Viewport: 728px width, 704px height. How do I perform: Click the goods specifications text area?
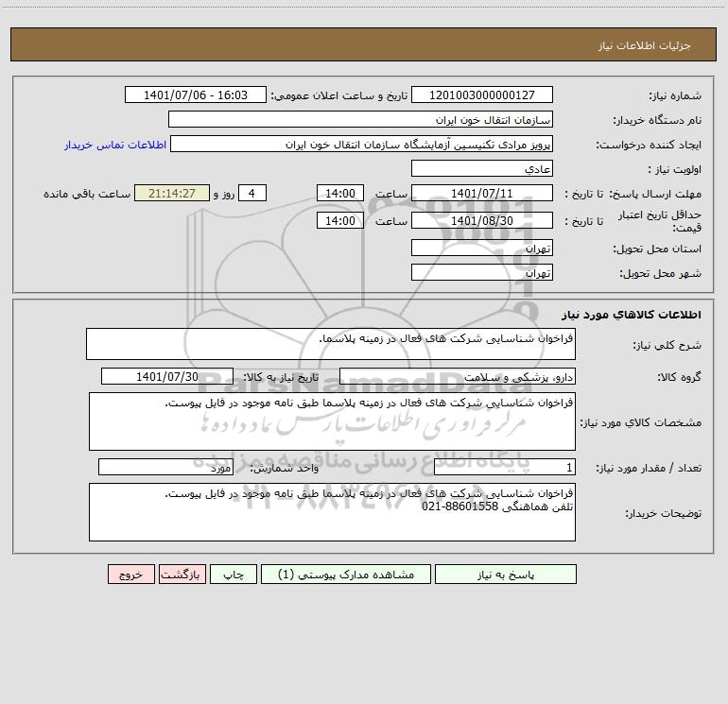click(x=332, y=421)
